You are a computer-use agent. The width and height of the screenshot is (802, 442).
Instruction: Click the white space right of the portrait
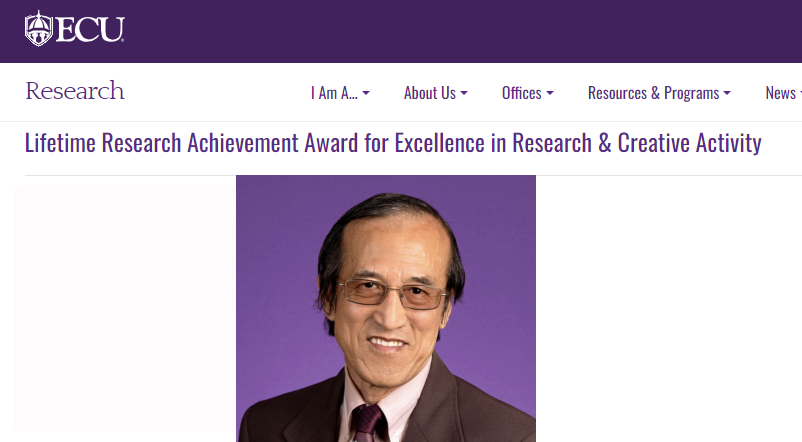668,308
